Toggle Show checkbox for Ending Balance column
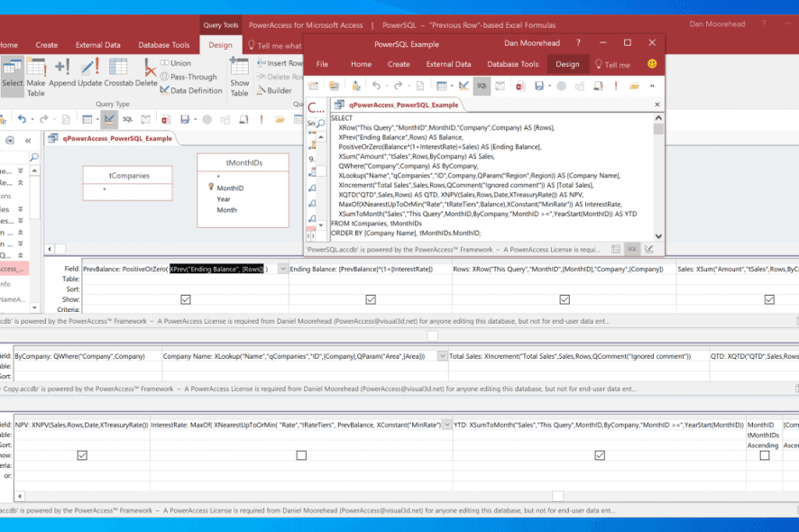The image size is (799, 532). click(x=371, y=299)
